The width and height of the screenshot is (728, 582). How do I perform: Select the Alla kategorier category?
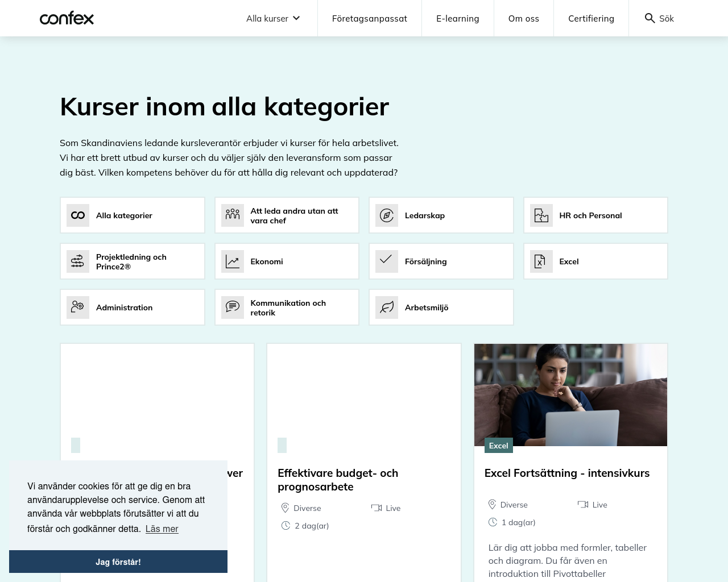(x=133, y=215)
